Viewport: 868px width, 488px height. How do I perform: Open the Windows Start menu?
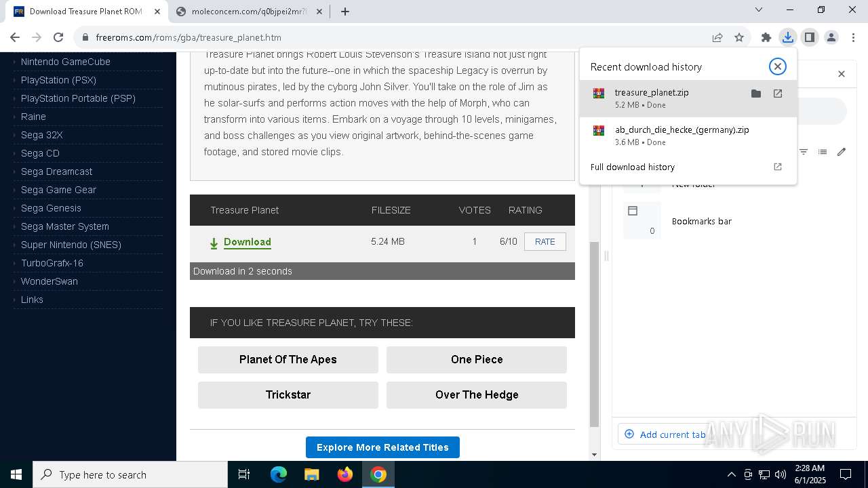point(16,474)
